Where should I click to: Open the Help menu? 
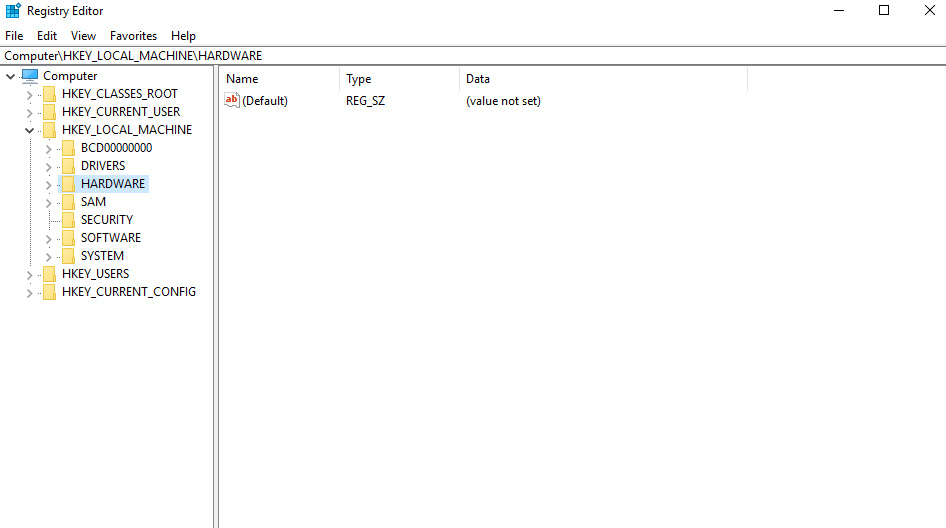(183, 36)
